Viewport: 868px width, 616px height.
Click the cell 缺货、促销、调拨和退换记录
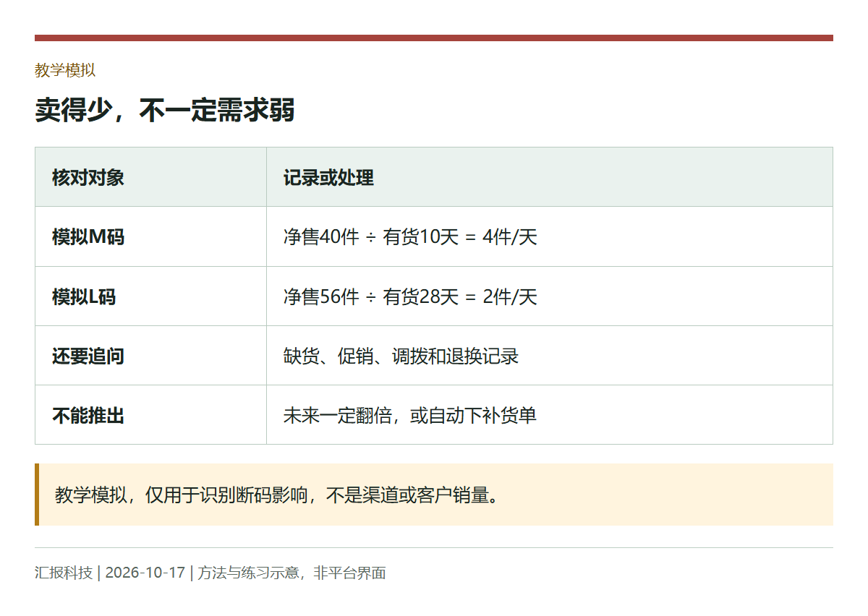click(550, 356)
